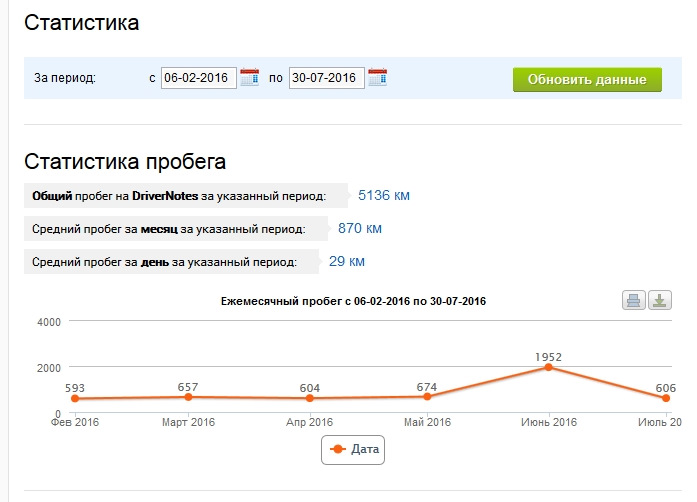Image resolution: width=697 pixels, height=502 pixels.
Task: Click the За период label
Action: [x=65, y=78]
